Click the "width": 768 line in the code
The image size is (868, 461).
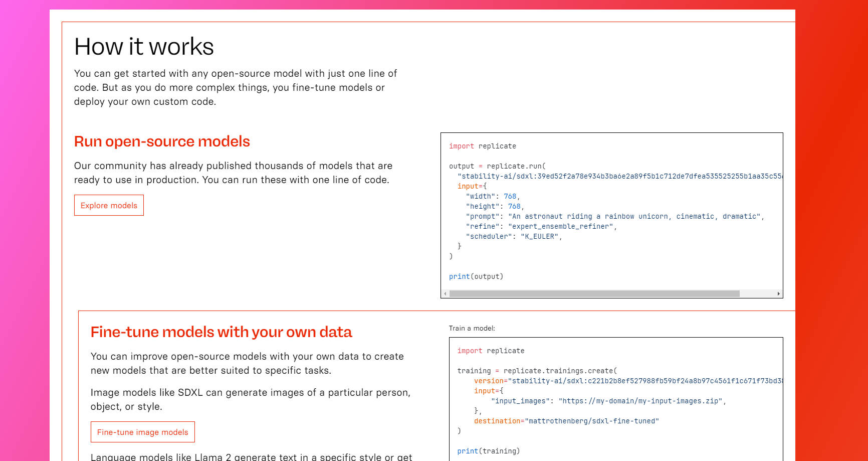pyautogui.click(x=493, y=196)
